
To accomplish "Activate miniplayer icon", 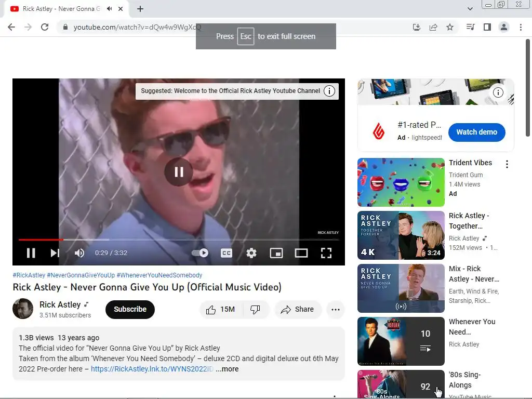I will [276, 253].
